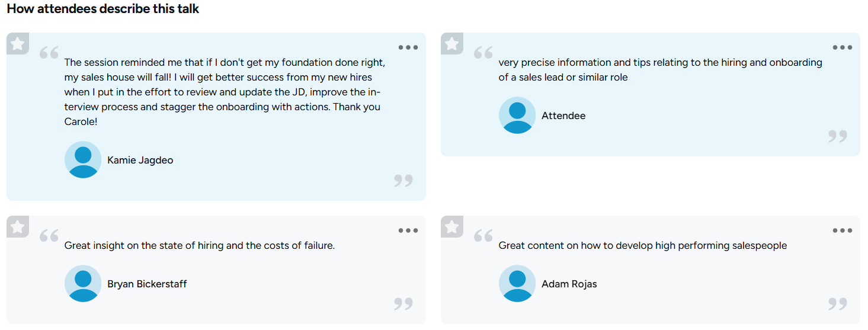Star Bryan Bickerstaff's testimonial
Image resolution: width=868 pixels, height=330 pixels.
click(18, 226)
